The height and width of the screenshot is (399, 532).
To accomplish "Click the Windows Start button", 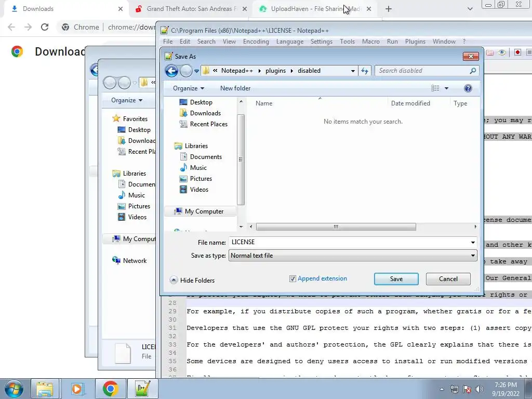I will click(14, 389).
